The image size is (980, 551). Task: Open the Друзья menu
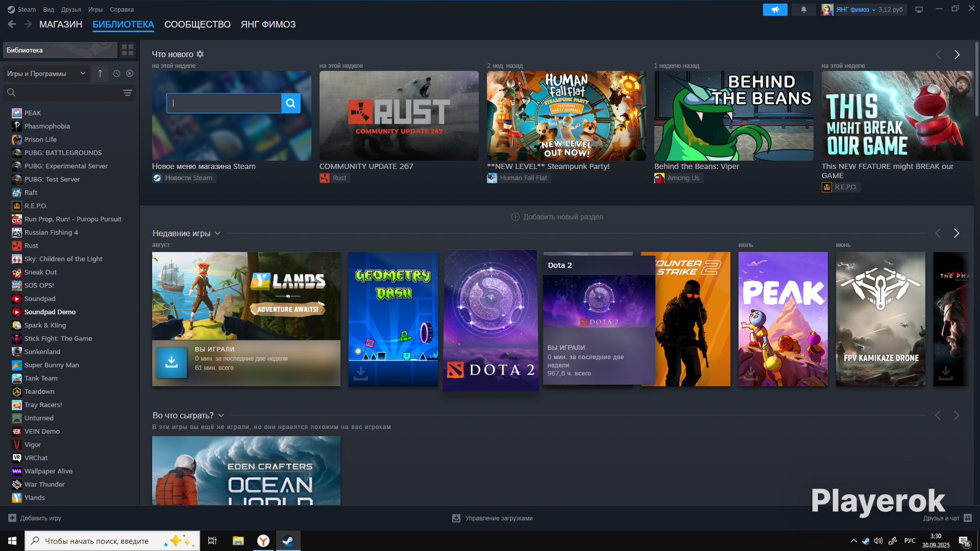(71, 9)
